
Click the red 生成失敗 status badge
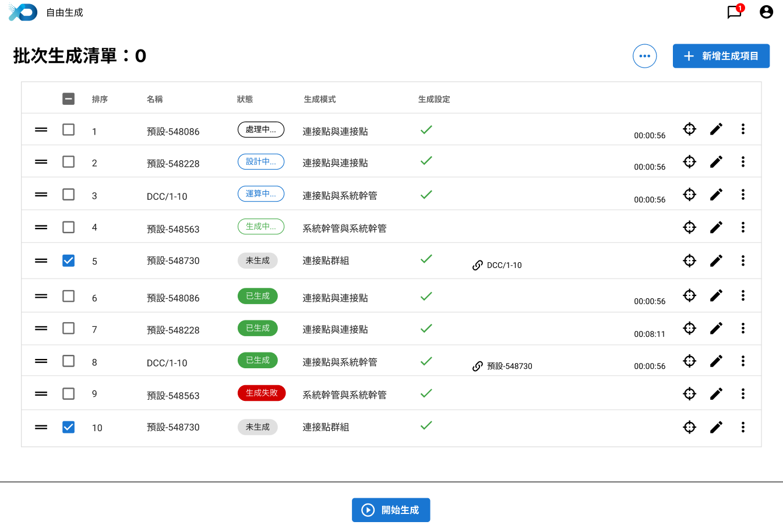point(262,393)
